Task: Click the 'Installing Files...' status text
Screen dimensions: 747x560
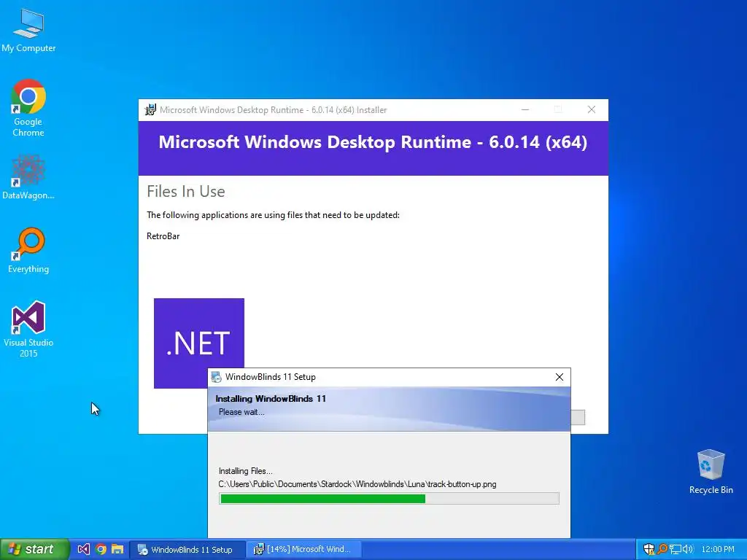Action: click(245, 471)
